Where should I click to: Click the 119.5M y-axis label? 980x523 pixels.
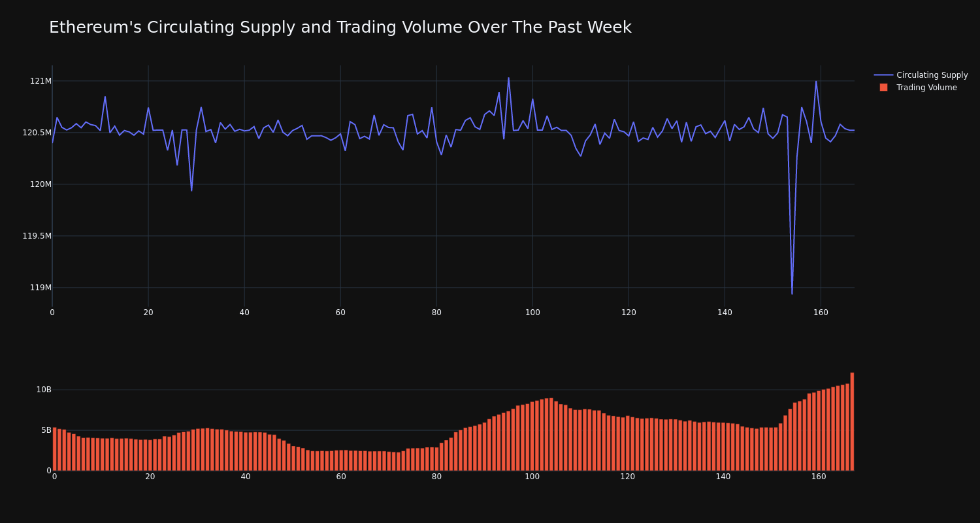point(37,236)
